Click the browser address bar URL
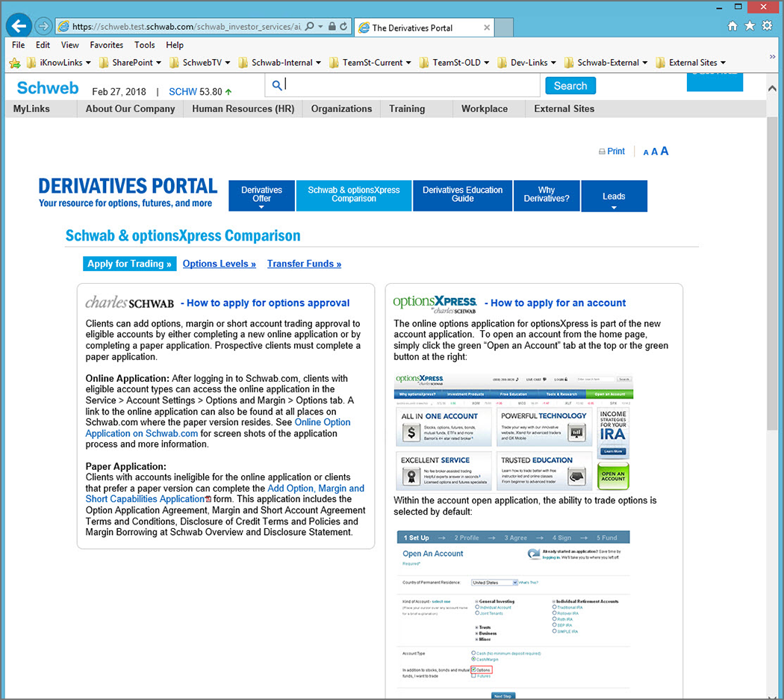 pyautogui.click(x=186, y=26)
